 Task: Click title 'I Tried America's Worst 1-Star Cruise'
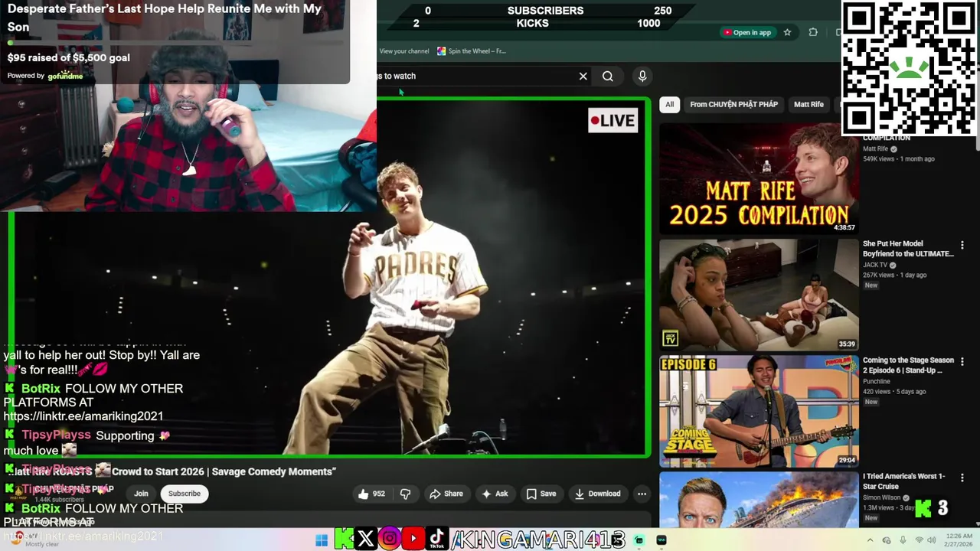[x=904, y=481]
